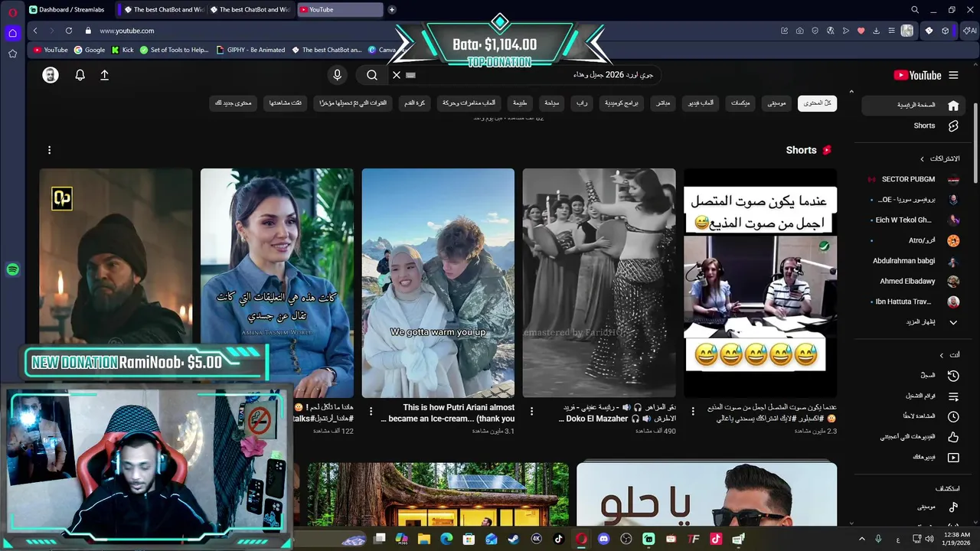Start voice search with the microphone
Screen dimensions: 980x551
[337, 75]
